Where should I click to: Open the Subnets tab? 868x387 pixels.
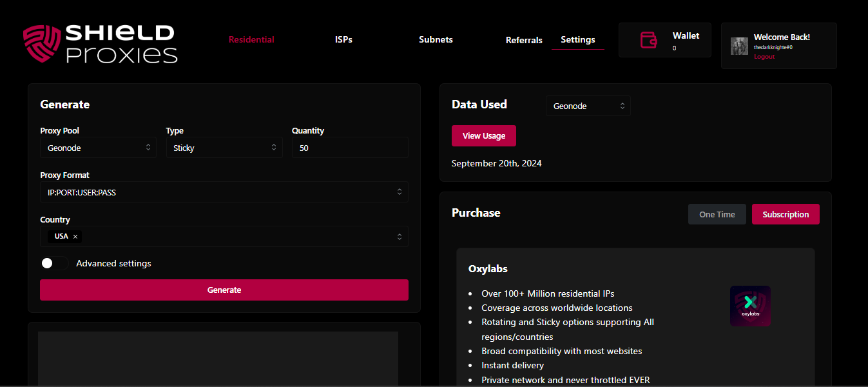coord(436,39)
